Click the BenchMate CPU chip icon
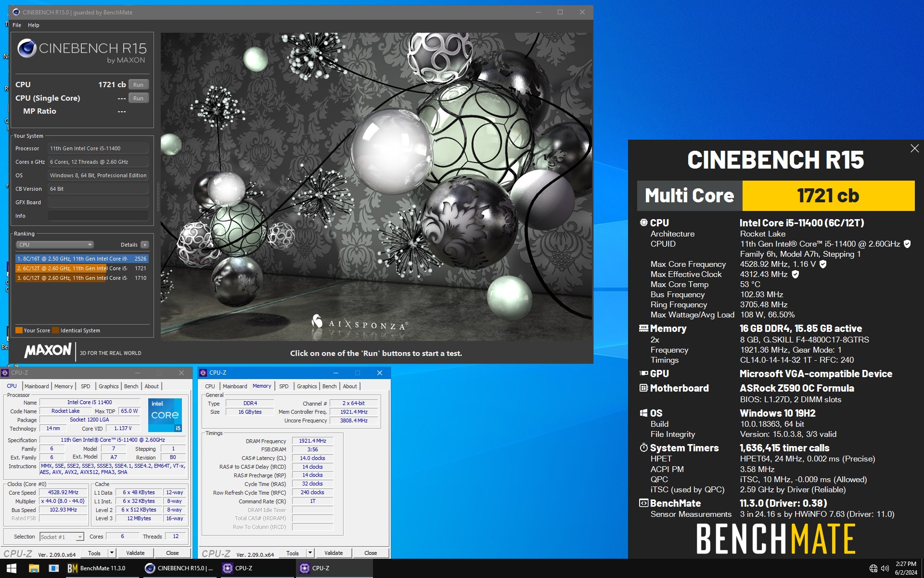Image resolution: width=924 pixels, height=578 pixels. point(643,223)
